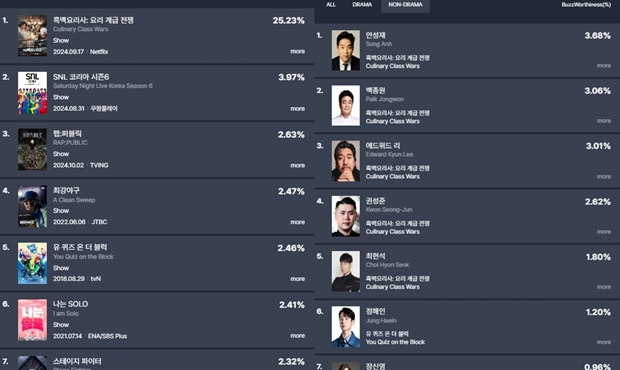The height and width of the screenshot is (370, 620).
Task: Open Sung Anh's profile photo
Action: pyautogui.click(x=346, y=50)
